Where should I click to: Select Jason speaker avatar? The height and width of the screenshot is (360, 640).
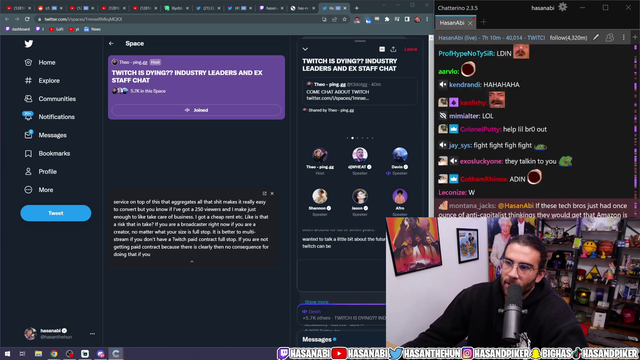360,196
